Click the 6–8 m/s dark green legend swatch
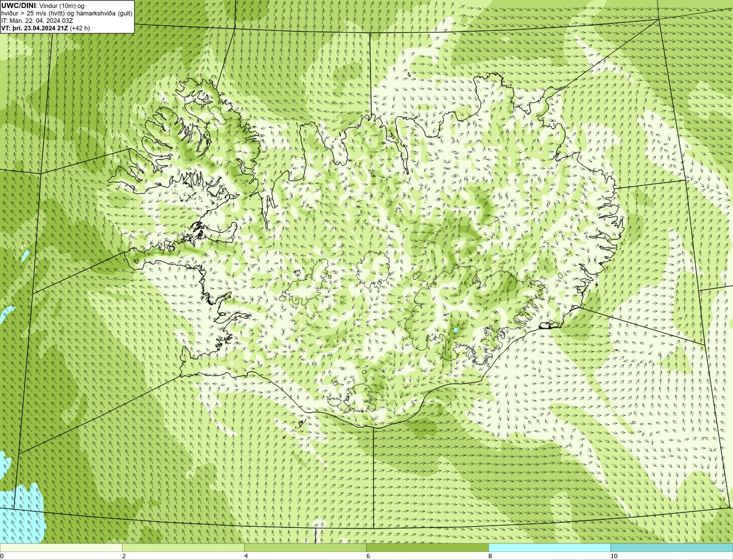This screenshot has height=560, width=733. point(427,548)
